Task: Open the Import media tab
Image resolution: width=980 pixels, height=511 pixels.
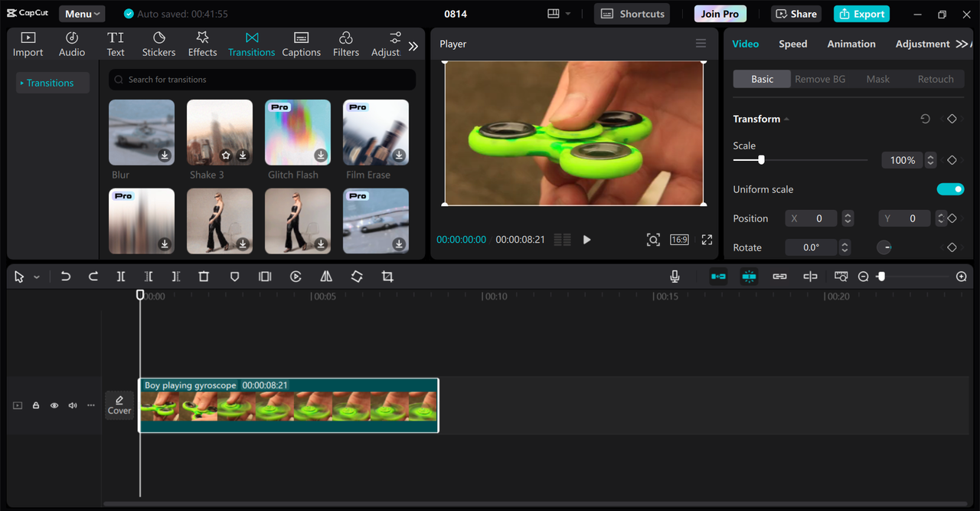Action: coord(28,44)
